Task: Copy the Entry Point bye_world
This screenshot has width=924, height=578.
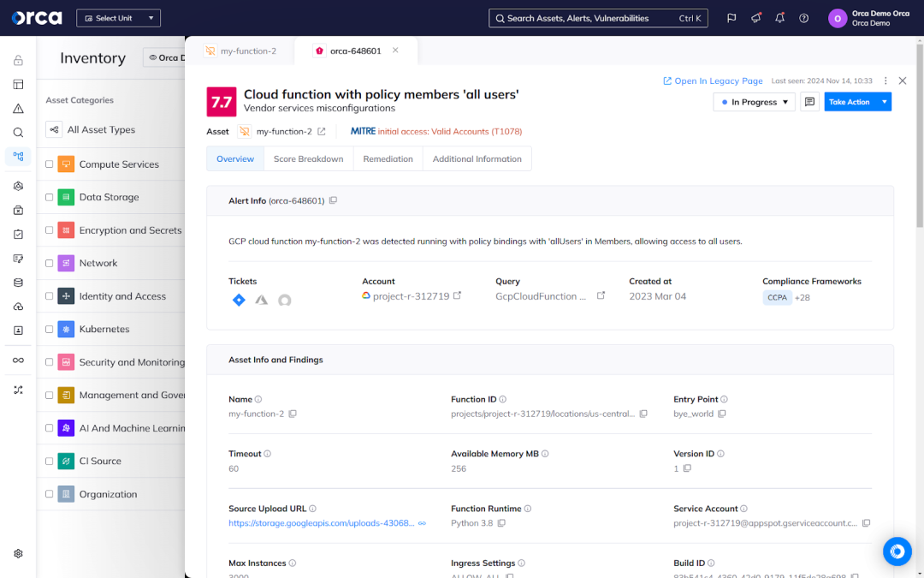Action: (x=722, y=414)
